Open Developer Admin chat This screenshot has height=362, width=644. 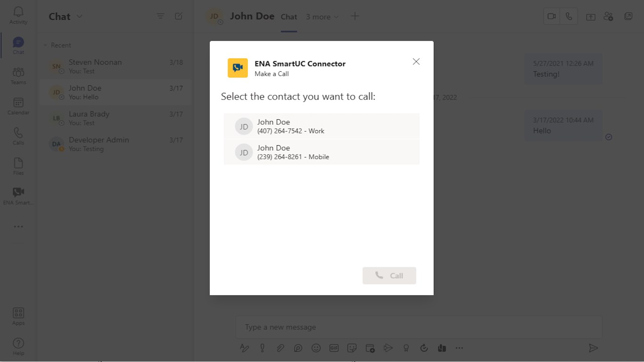click(116, 144)
